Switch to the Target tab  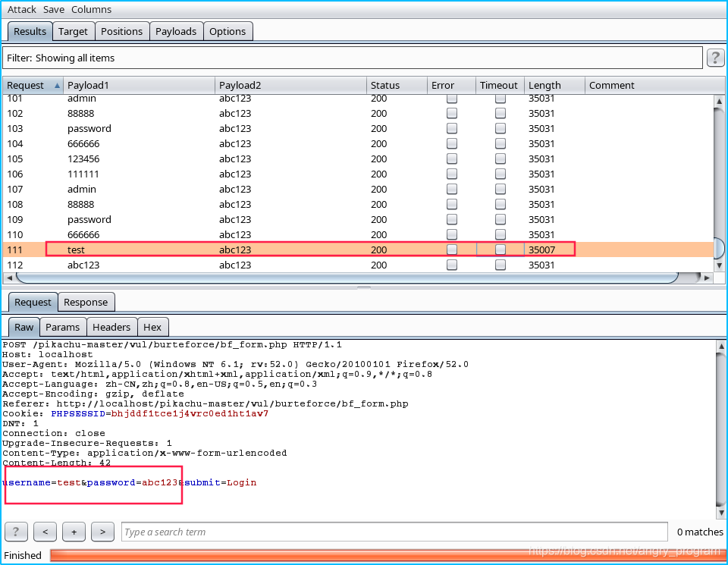[73, 32]
